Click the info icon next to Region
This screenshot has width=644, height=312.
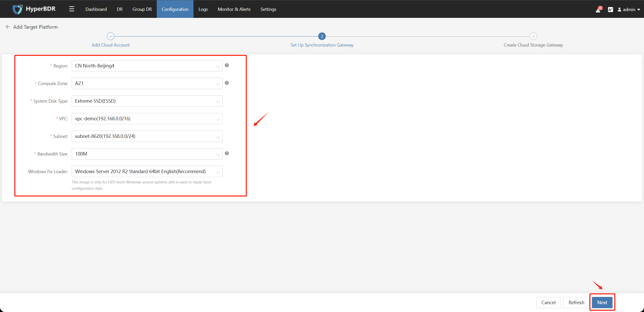[x=227, y=65]
